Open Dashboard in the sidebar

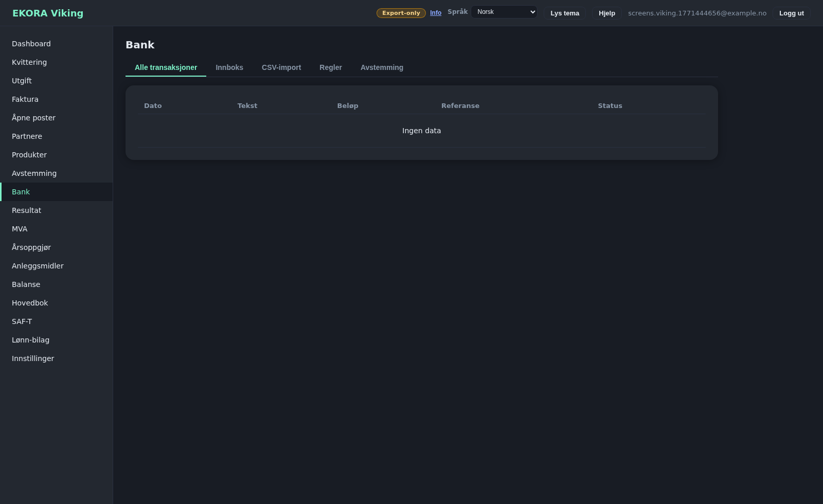(31, 44)
